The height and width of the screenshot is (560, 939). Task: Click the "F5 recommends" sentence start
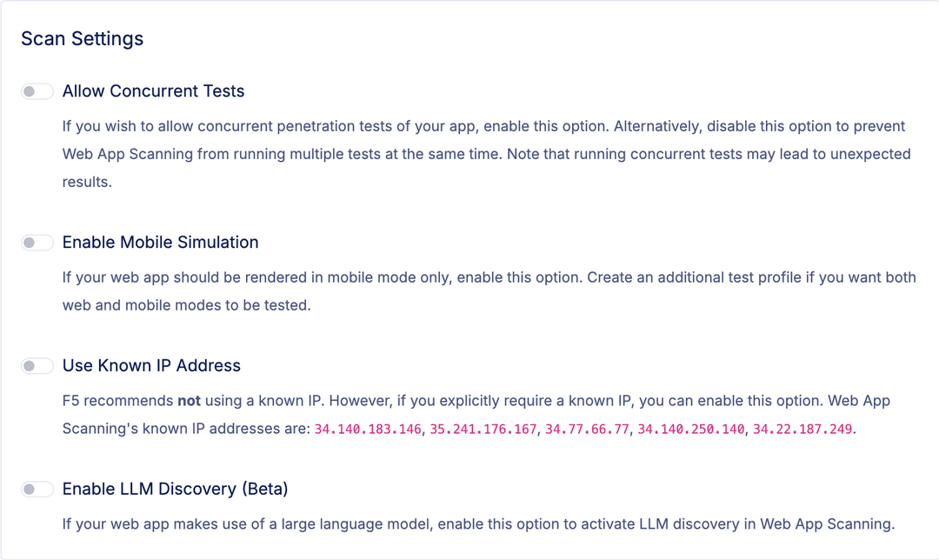pos(117,401)
